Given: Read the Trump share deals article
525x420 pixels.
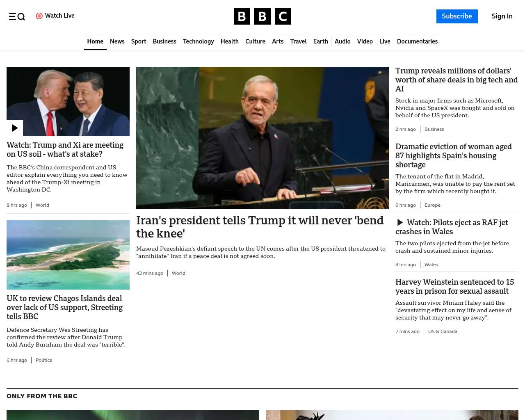Looking at the screenshot, I should 457,80.
